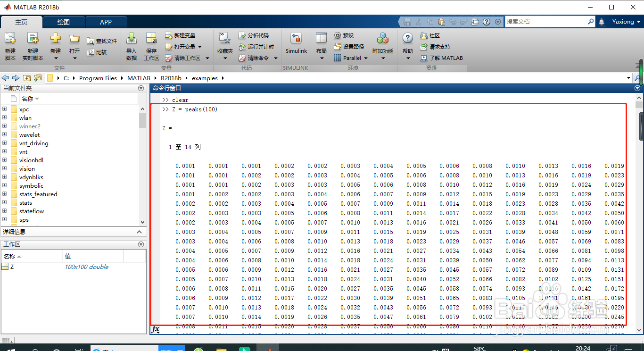Viewport: 644px width, 351px height.
Task: Open the folder path history dropdown
Action: 628,78
